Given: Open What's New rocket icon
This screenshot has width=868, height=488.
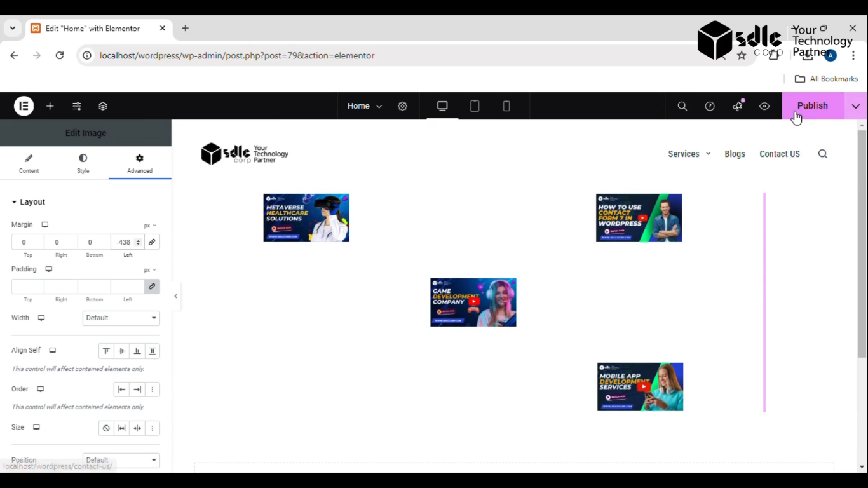Looking at the screenshot, I should [x=737, y=106].
